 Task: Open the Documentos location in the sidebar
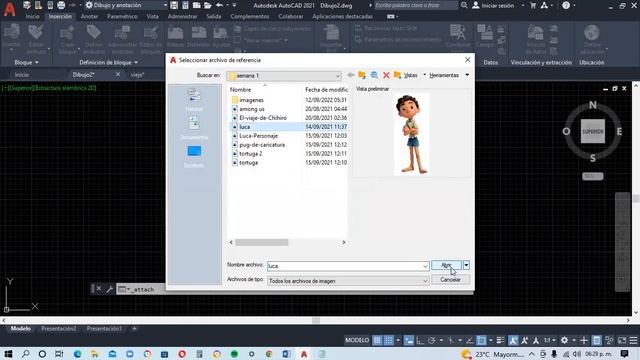194,128
